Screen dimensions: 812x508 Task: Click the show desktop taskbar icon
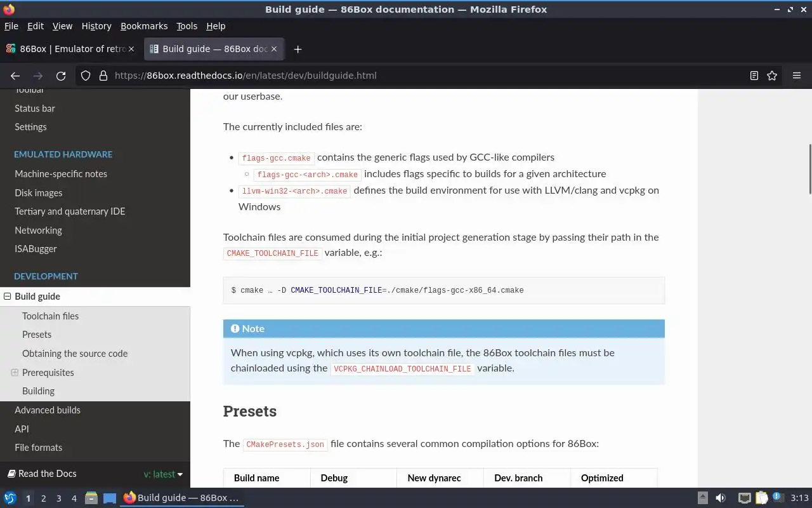[109, 498]
